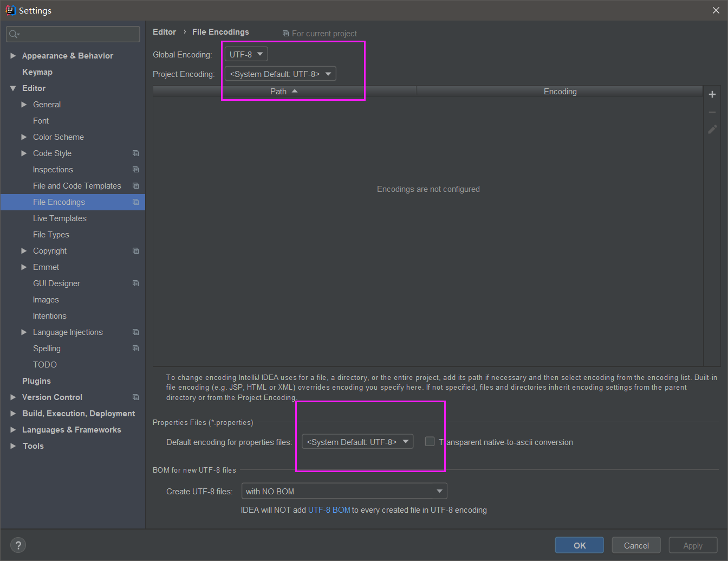Expand the Color Scheme node
This screenshot has height=561, width=728.
[x=24, y=137]
